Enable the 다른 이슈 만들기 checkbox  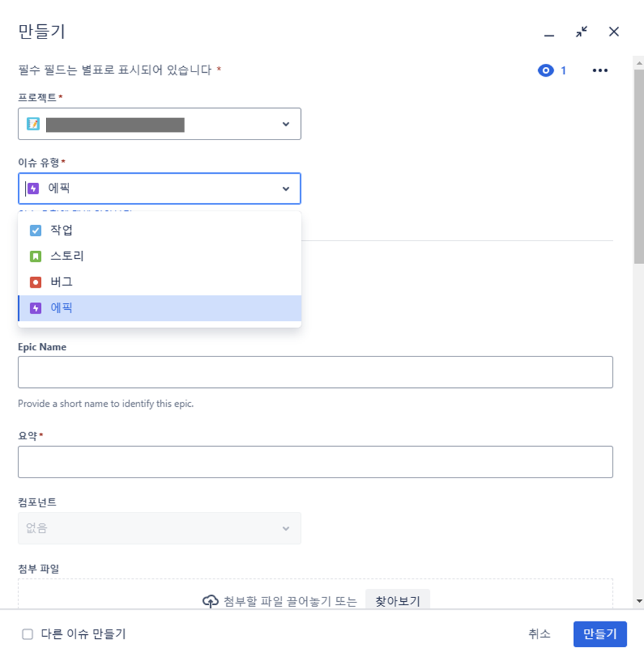28,634
